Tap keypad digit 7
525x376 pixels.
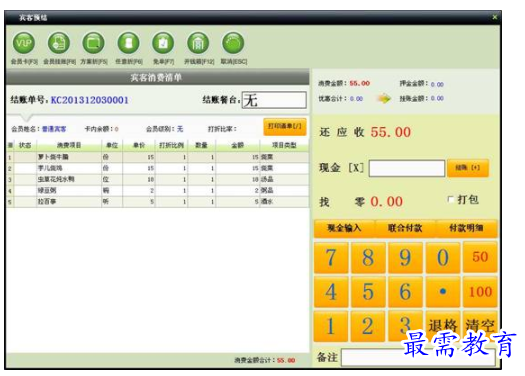[331, 257]
